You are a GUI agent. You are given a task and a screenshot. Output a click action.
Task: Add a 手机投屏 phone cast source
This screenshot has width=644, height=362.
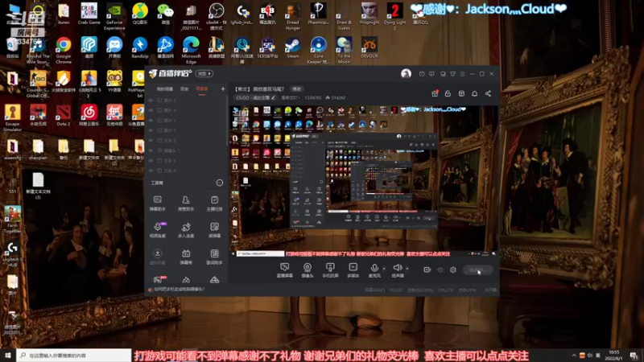[330, 270]
